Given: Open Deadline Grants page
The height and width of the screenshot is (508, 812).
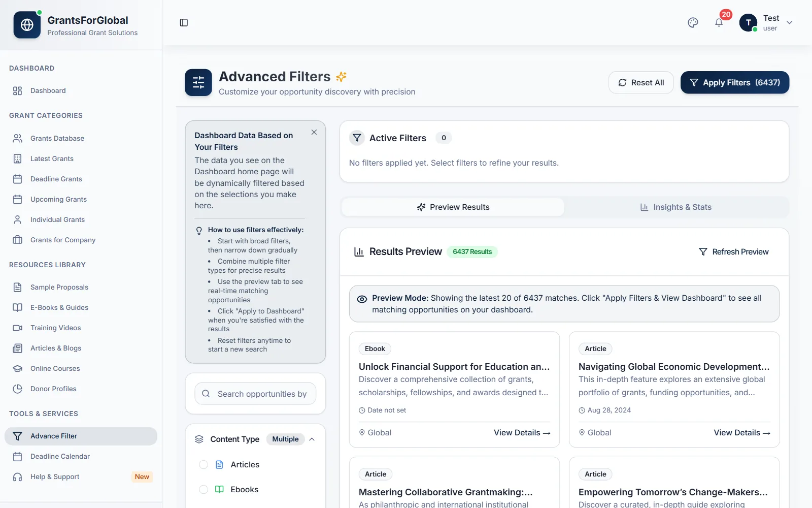Looking at the screenshot, I should coord(81,179).
